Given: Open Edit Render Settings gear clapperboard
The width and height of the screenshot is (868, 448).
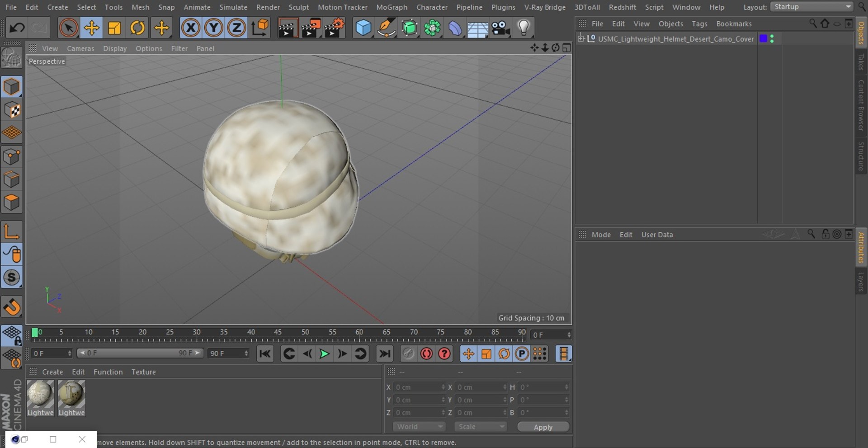Looking at the screenshot, I should tap(335, 28).
